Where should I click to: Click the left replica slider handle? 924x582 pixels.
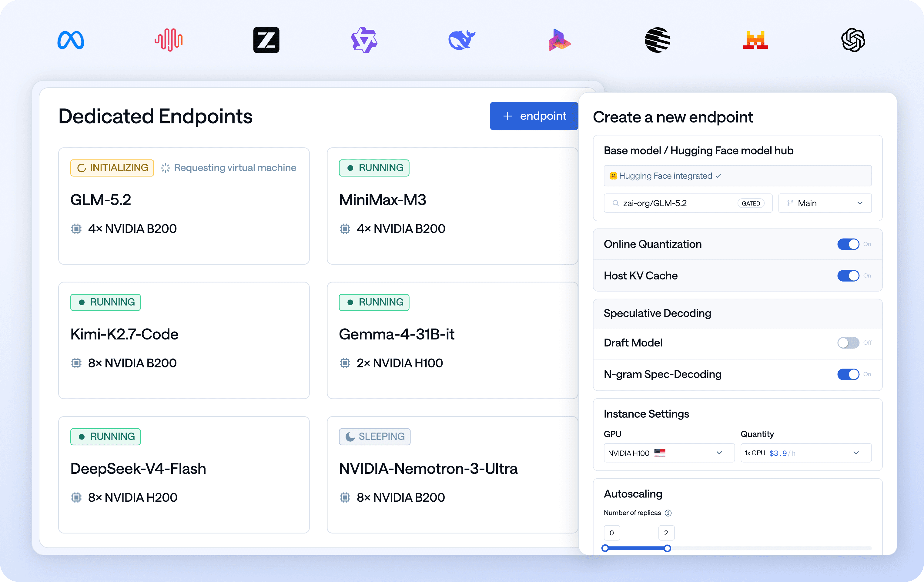(605, 548)
